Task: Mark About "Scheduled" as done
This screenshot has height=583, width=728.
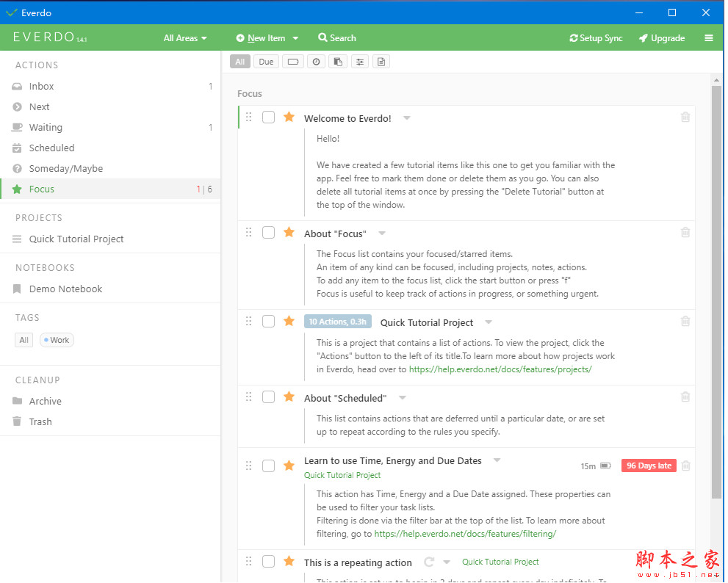Action: pyautogui.click(x=269, y=397)
